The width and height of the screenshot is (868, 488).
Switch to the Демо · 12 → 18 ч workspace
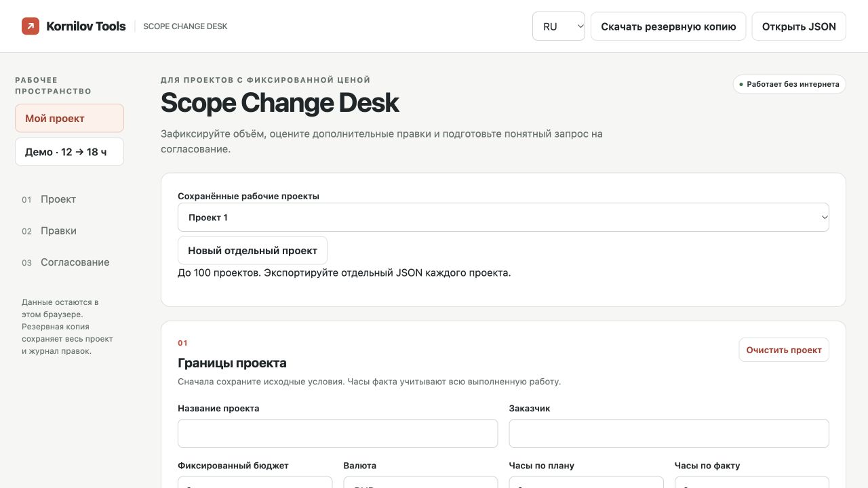click(69, 152)
